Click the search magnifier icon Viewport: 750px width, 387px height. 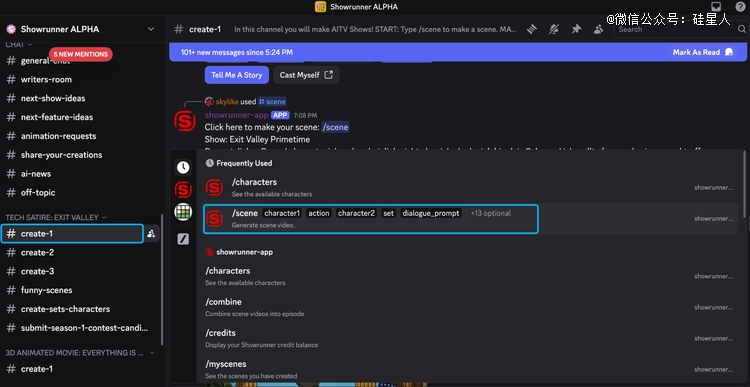741,29
